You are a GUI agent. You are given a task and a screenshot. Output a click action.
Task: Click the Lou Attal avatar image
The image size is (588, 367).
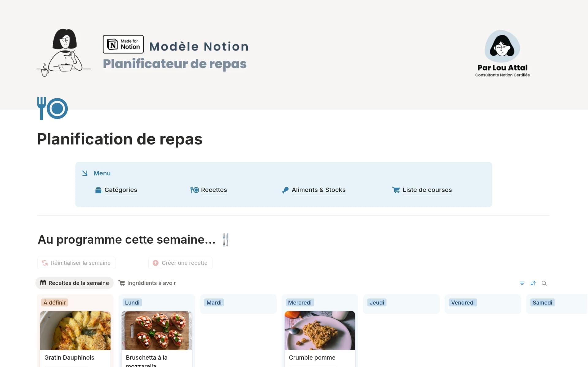(502, 46)
